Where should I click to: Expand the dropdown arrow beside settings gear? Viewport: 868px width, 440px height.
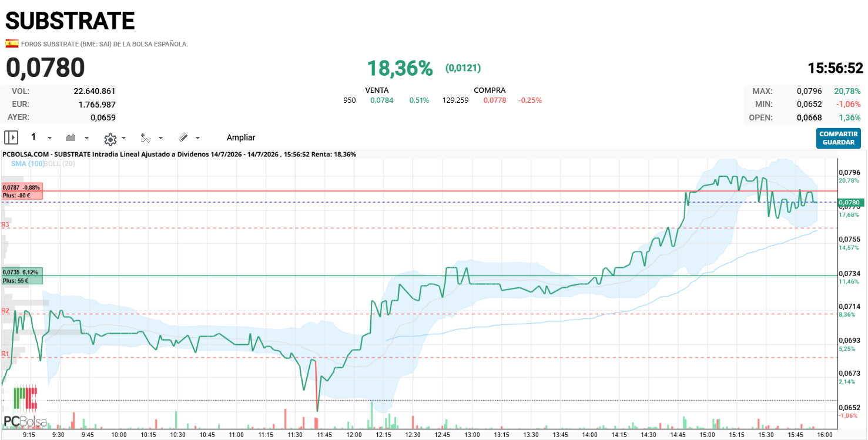(x=123, y=138)
